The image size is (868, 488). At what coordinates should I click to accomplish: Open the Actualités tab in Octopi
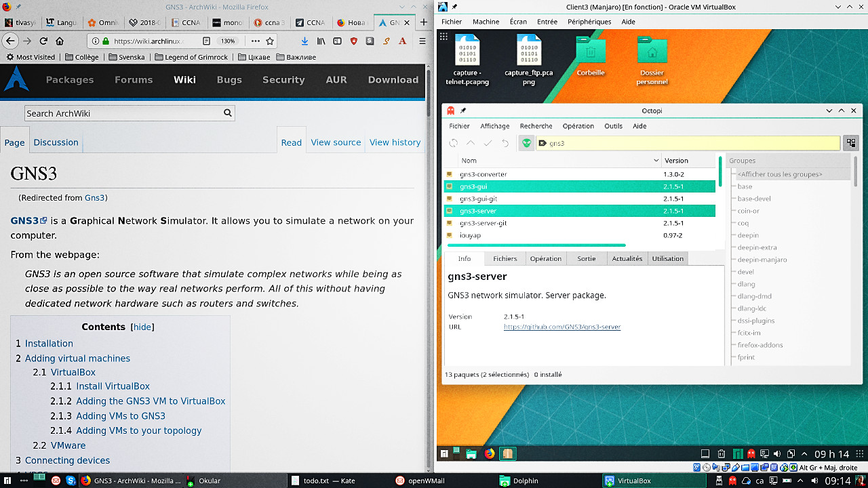(x=627, y=258)
